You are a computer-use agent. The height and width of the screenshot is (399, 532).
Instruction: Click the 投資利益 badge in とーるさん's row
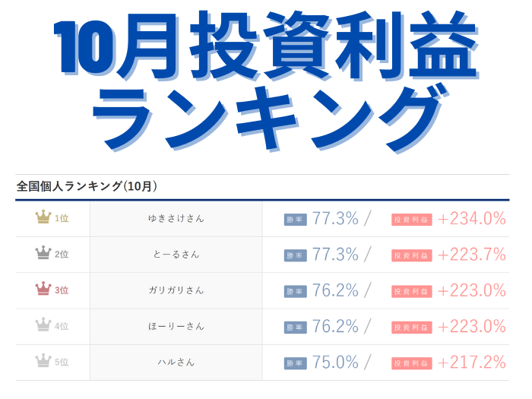pyautogui.click(x=411, y=255)
